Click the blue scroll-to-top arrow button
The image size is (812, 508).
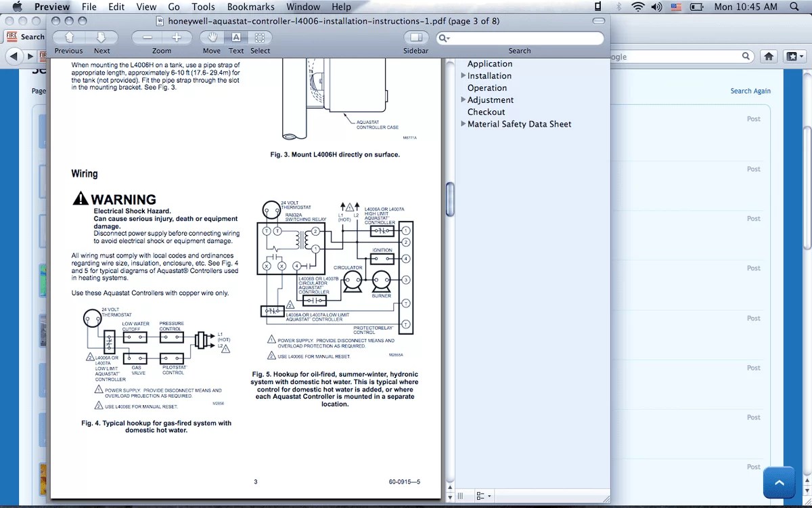point(779,483)
